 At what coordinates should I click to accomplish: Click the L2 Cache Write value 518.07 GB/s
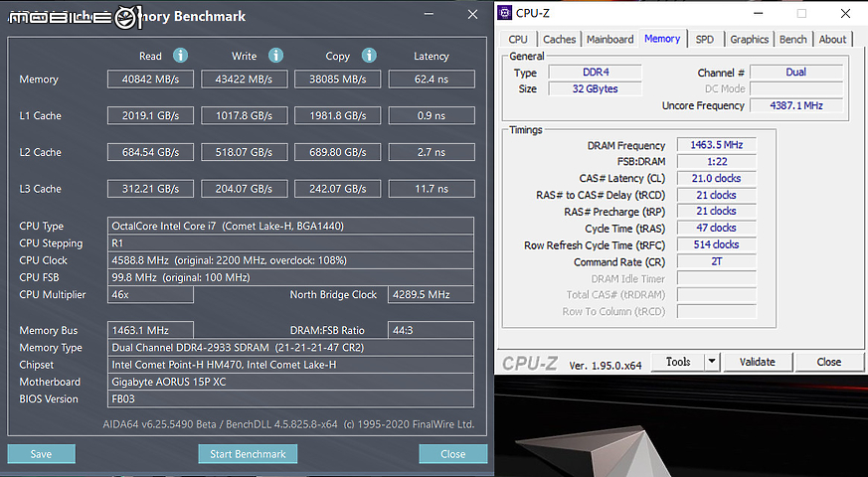245,152
